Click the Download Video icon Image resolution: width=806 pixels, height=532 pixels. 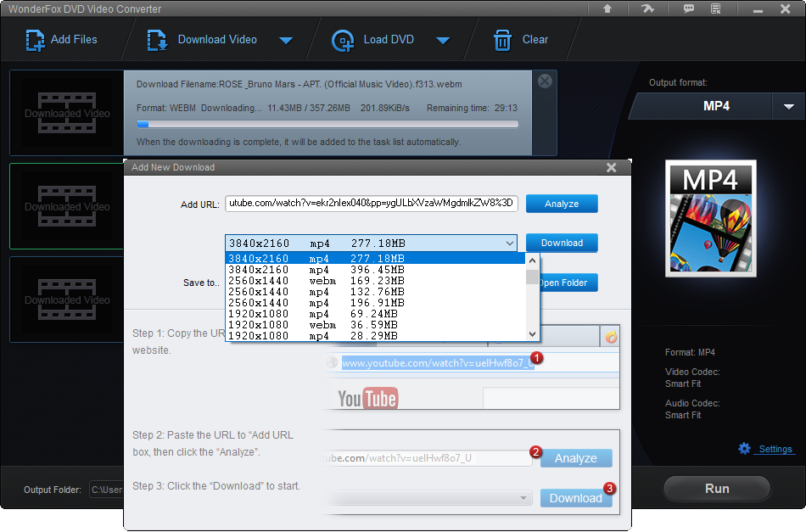pos(157,39)
